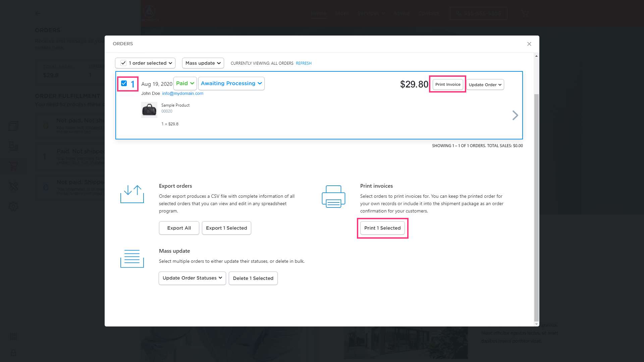The height and width of the screenshot is (362, 644).
Task: Click the scrollbar up arrow
Action: [536, 56]
